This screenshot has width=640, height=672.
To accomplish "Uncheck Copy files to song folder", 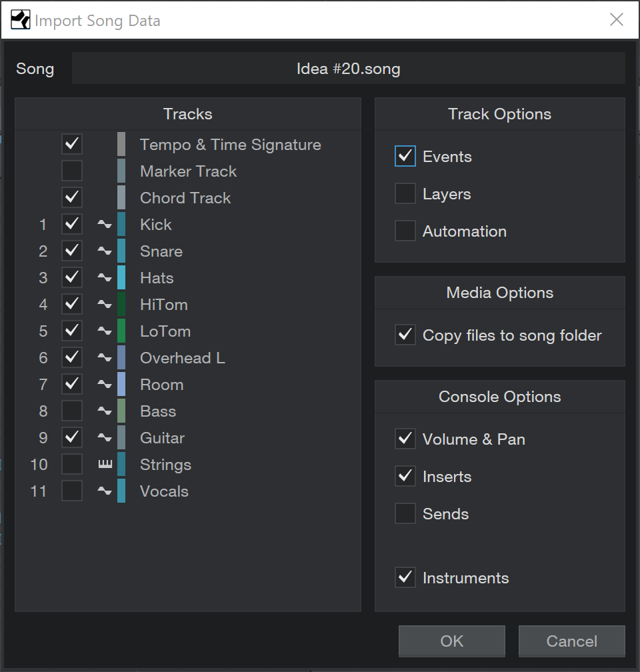I will click(x=405, y=335).
